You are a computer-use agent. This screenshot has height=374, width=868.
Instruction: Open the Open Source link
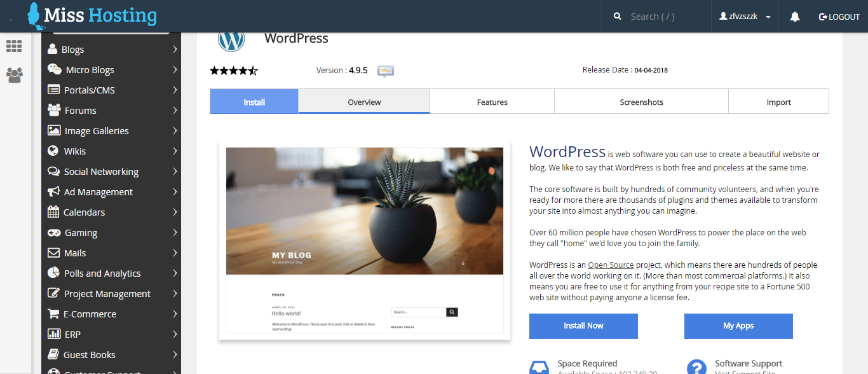[x=611, y=265]
